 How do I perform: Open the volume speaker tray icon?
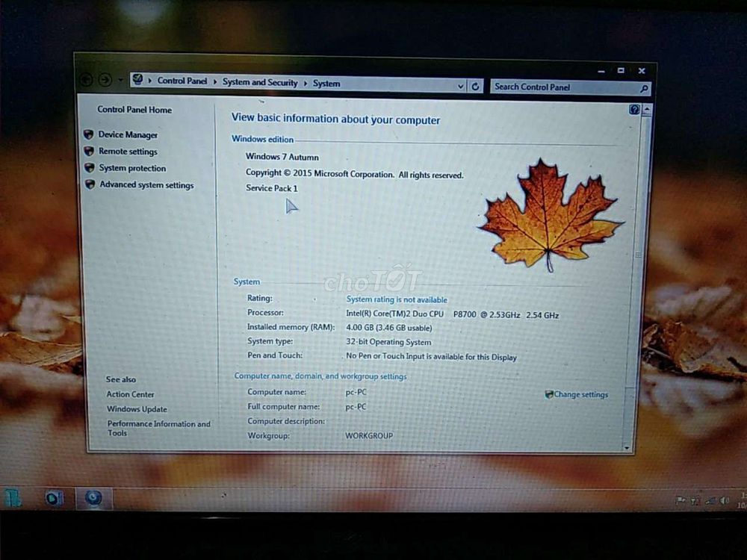click(725, 500)
